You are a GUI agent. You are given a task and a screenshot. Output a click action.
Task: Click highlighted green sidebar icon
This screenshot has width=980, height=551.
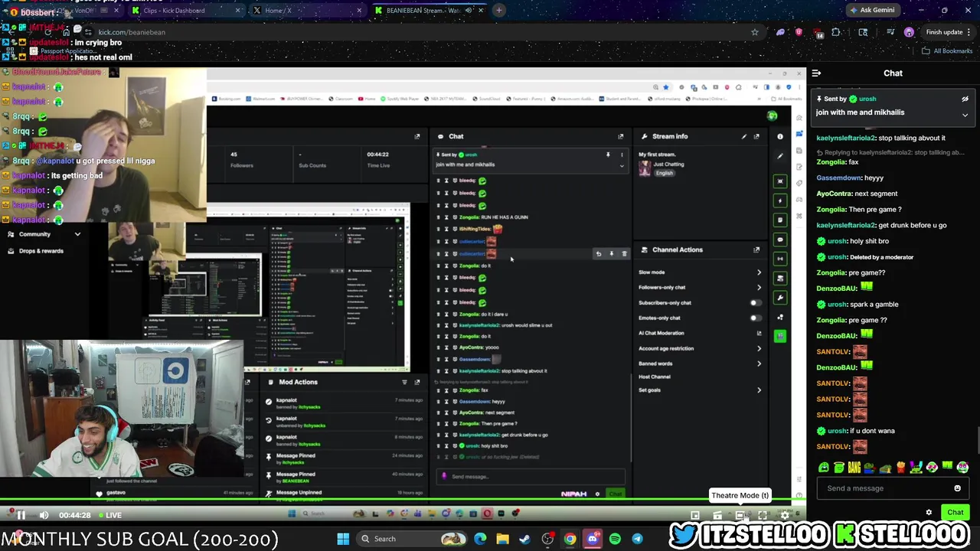click(x=780, y=336)
